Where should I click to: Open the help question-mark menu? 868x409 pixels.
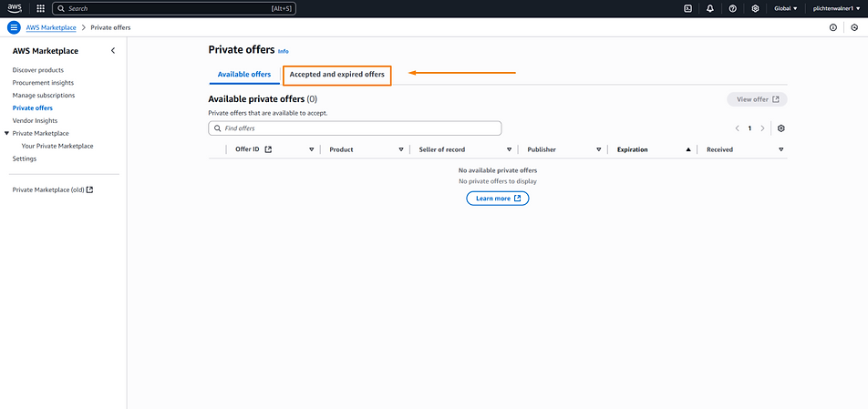pyautogui.click(x=733, y=9)
